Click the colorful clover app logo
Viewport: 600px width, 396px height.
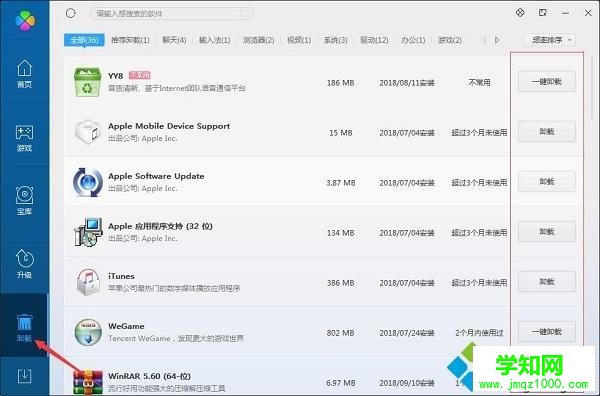point(25,20)
